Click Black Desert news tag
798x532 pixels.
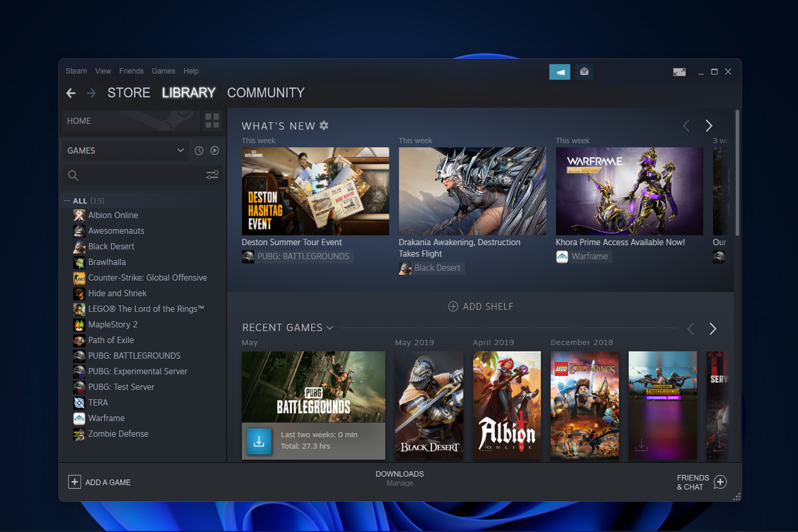pyautogui.click(x=431, y=268)
